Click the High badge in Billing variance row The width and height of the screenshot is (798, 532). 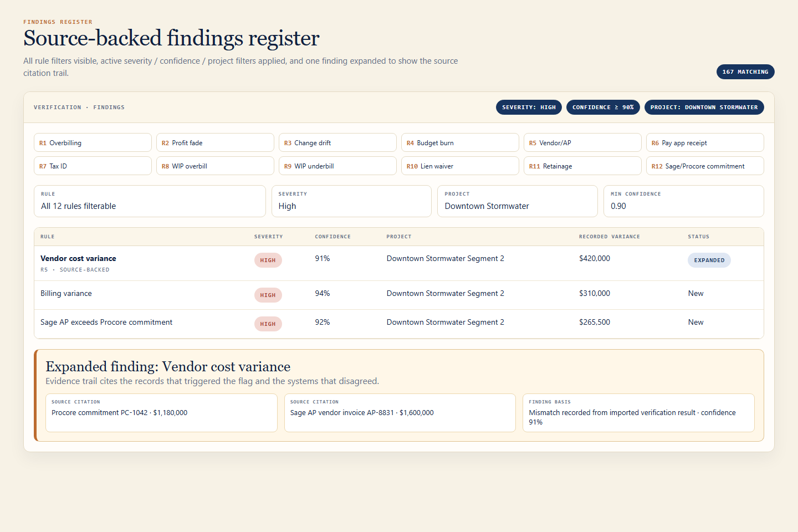click(268, 295)
